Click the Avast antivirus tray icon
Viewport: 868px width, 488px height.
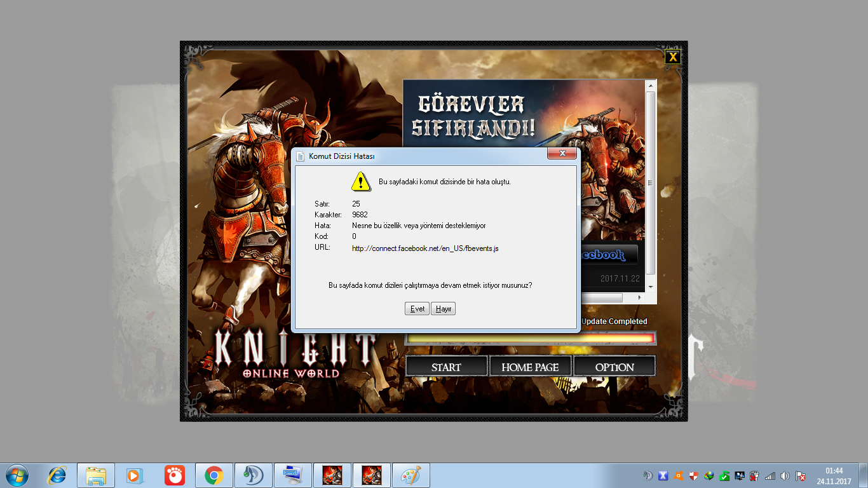678,475
